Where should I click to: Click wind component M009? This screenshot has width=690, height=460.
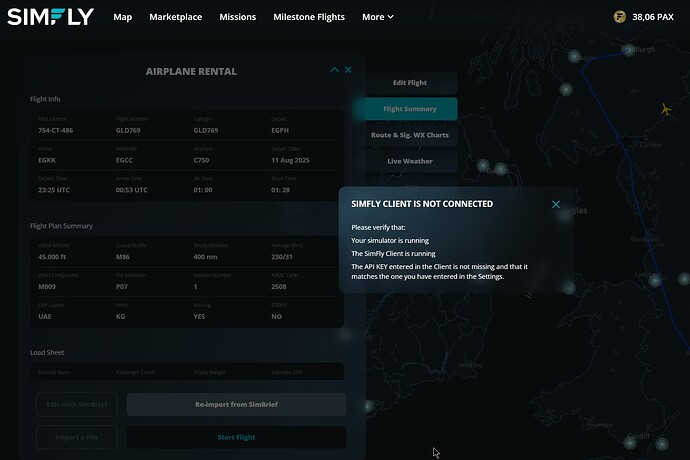click(x=47, y=287)
